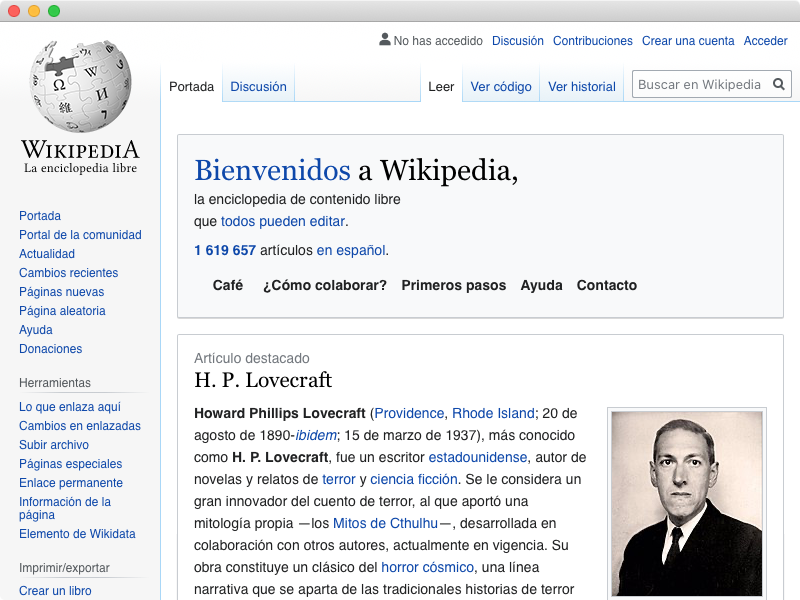Click the search magnifying glass icon
The height and width of the screenshot is (600, 800).
pyautogui.click(x=779, y=84)
